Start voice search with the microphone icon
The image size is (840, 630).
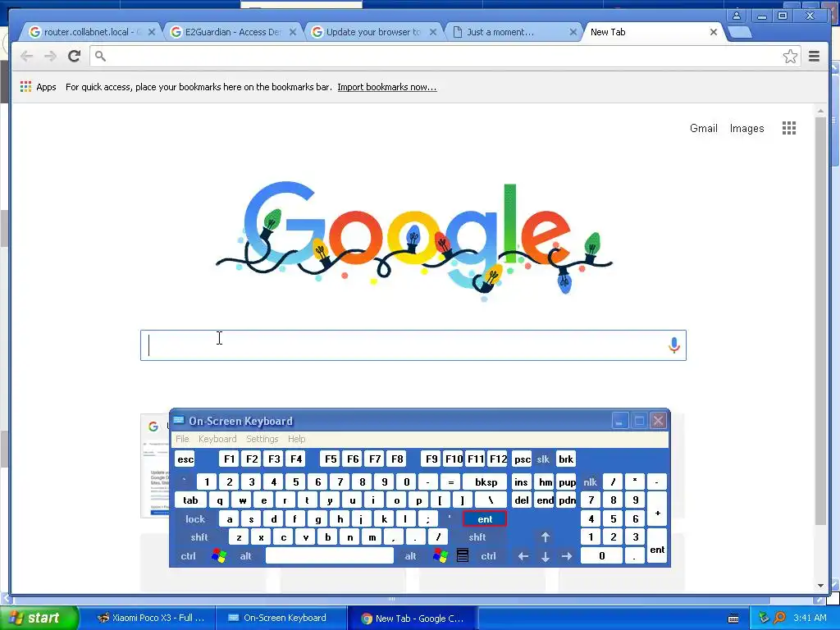pyautogui.click(x=674, y=345)
